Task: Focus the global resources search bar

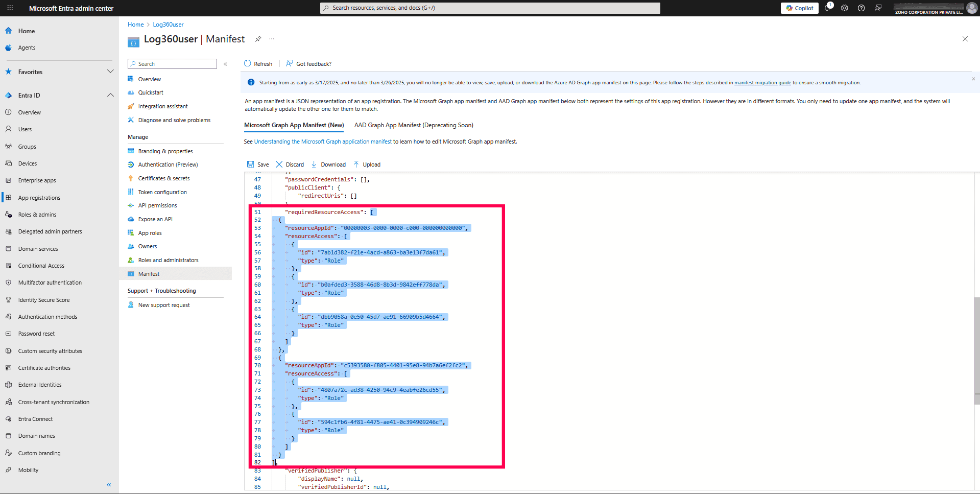Action: 490,8
